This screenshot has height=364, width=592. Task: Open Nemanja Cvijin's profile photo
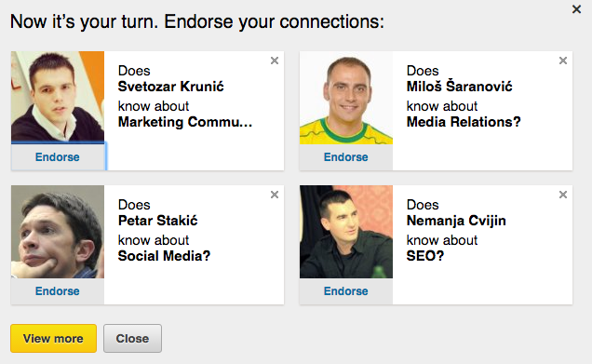(346, 232)
